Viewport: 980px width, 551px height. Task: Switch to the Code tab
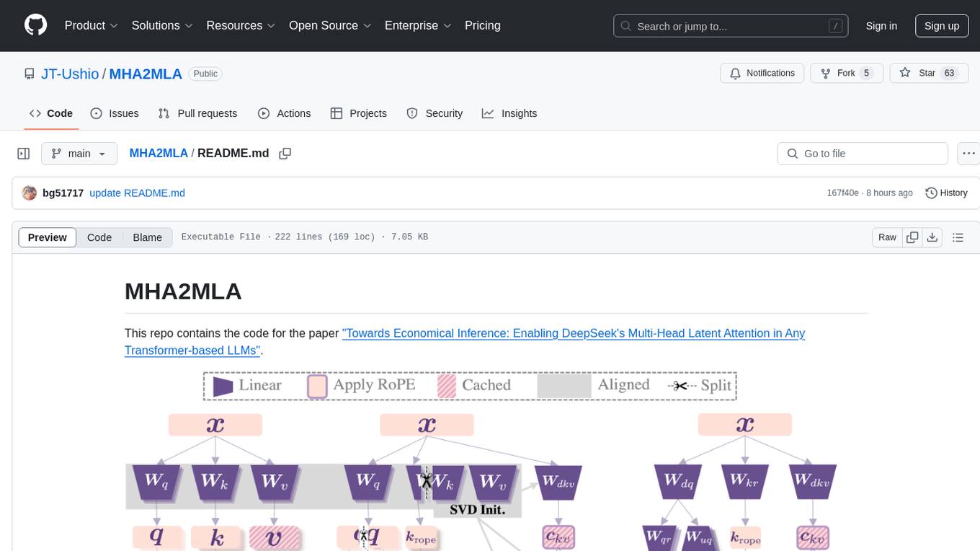[x=51, y=113]
